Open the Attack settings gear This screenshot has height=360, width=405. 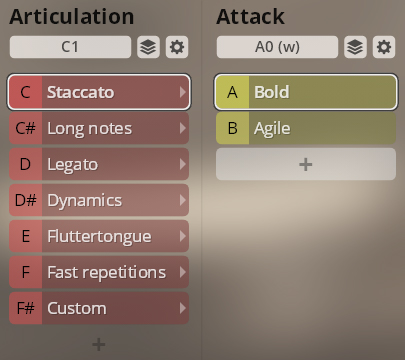point(384,47)
